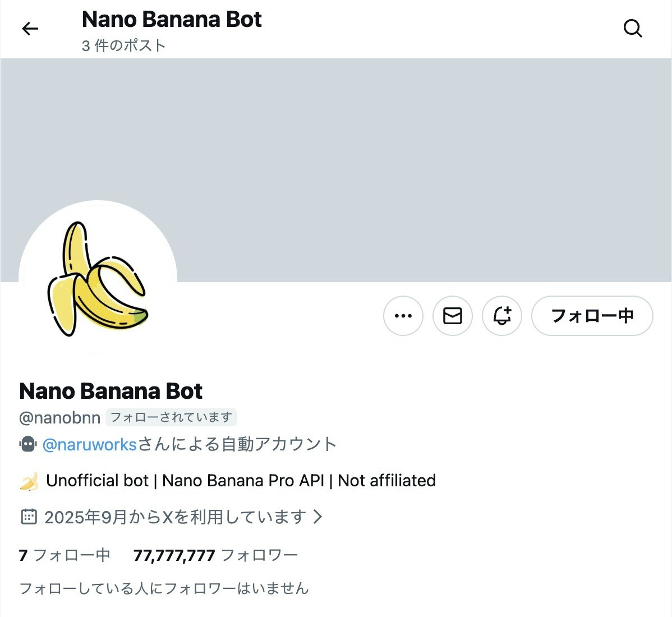The height and width of the screenshot is (617, 672).
Task: Click the notification bell to disable alerts
Action: pyautogui.click(x=501, y=316)
